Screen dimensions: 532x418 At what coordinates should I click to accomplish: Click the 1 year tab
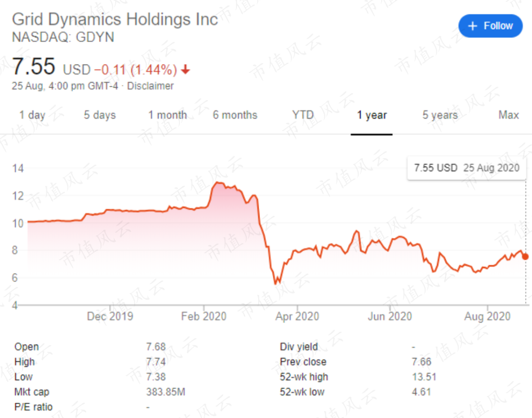point(372,115)
